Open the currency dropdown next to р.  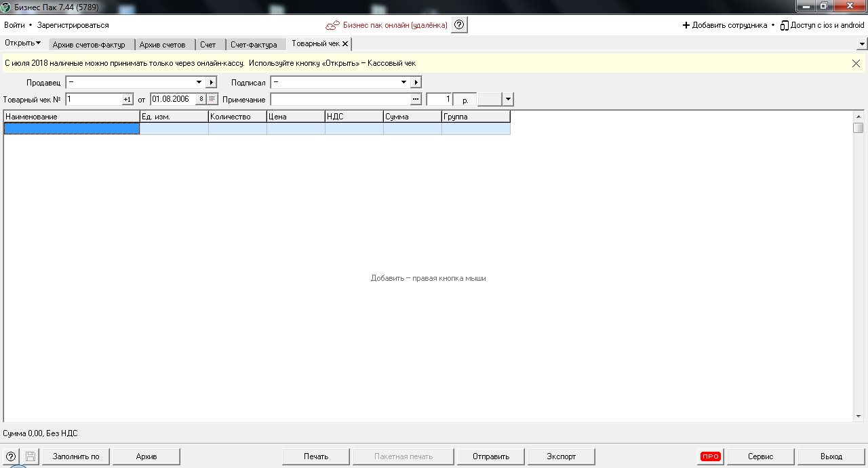[508, 99]
